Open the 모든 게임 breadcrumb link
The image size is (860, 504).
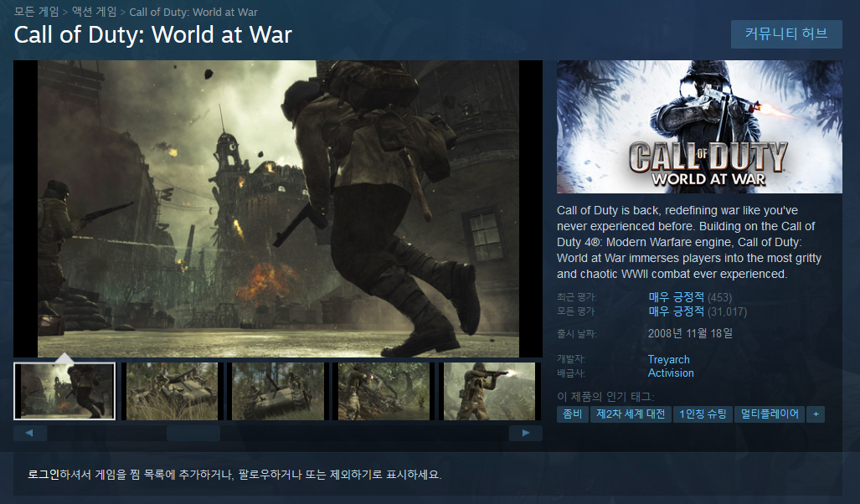(36, 12)
